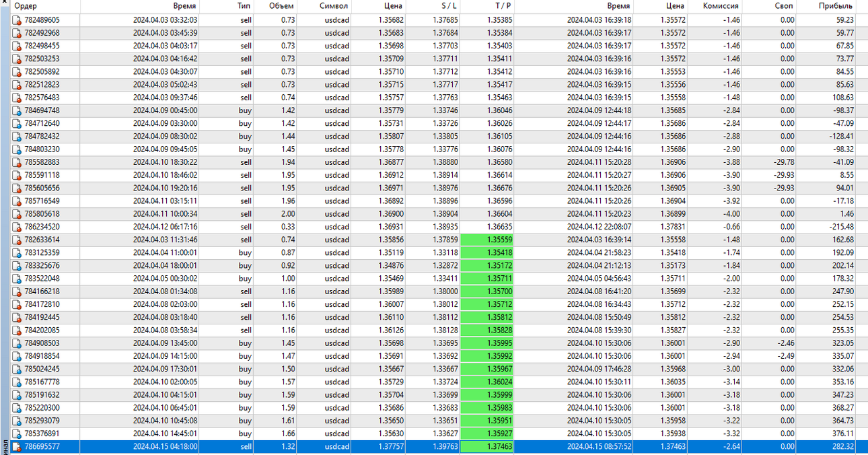Viewport: 868px width, 455px height.
Task: Click open price 1.34876
Action: (x=391, y=266)
